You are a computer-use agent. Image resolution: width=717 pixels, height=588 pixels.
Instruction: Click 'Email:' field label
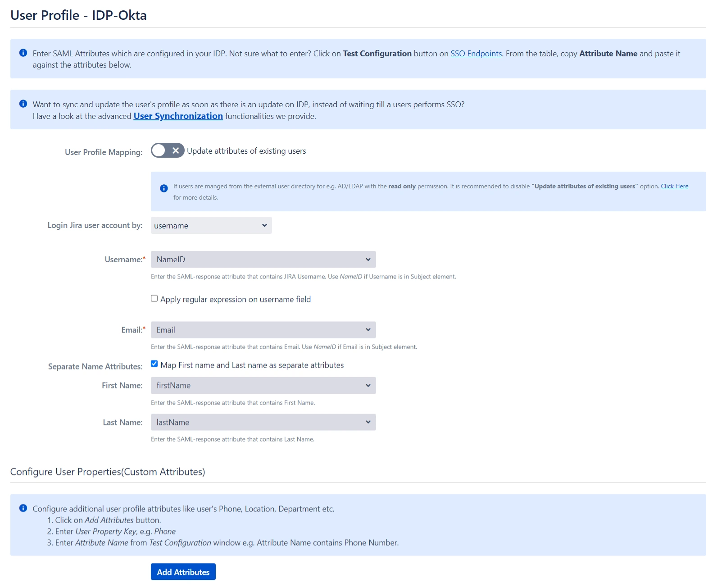coord(133,330)
